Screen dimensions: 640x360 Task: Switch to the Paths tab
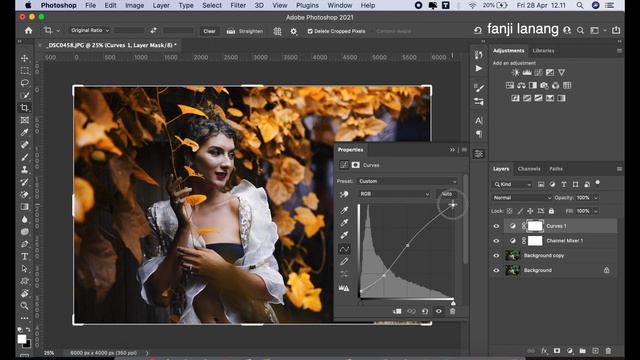(556, 169)
